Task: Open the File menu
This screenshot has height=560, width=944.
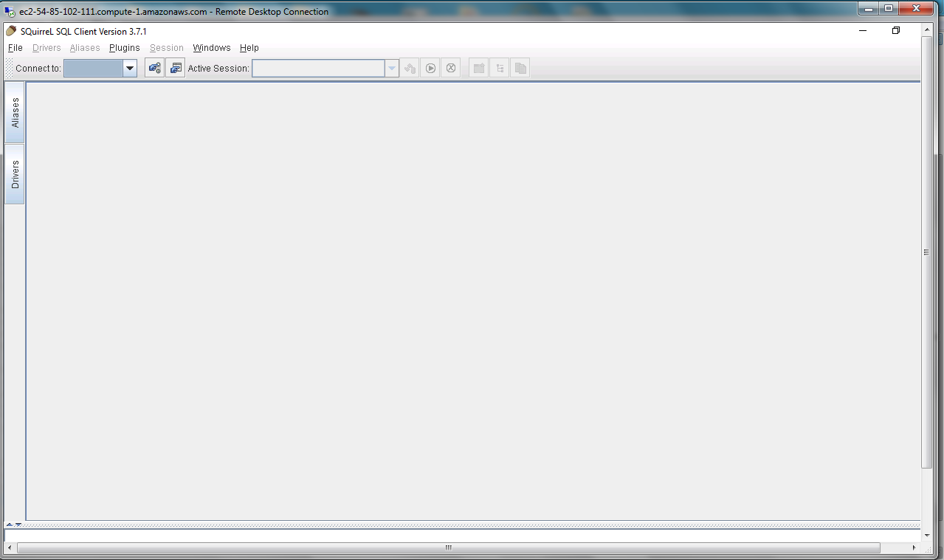Action: pos(15,48)
